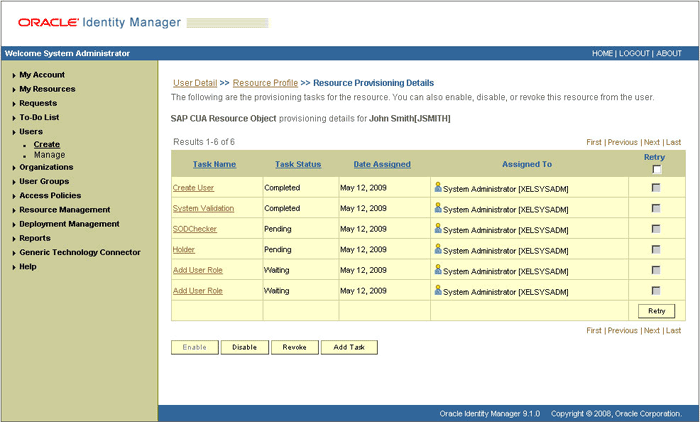Click the Enable button
700x422 pixels.
point(195,347)
